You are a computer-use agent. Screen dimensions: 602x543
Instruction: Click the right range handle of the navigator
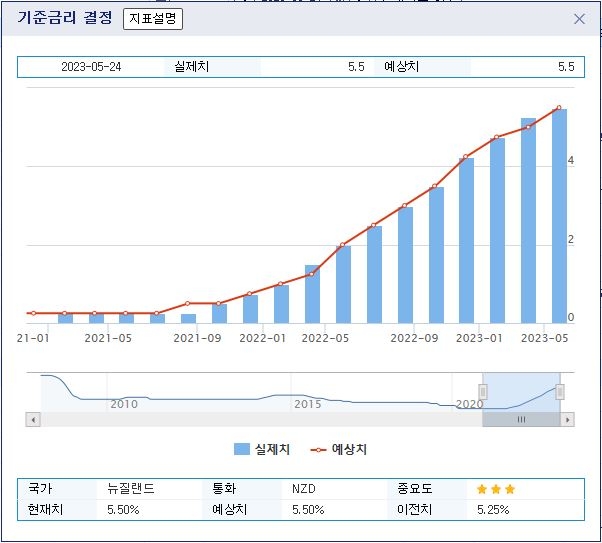[x=560, y=392]
